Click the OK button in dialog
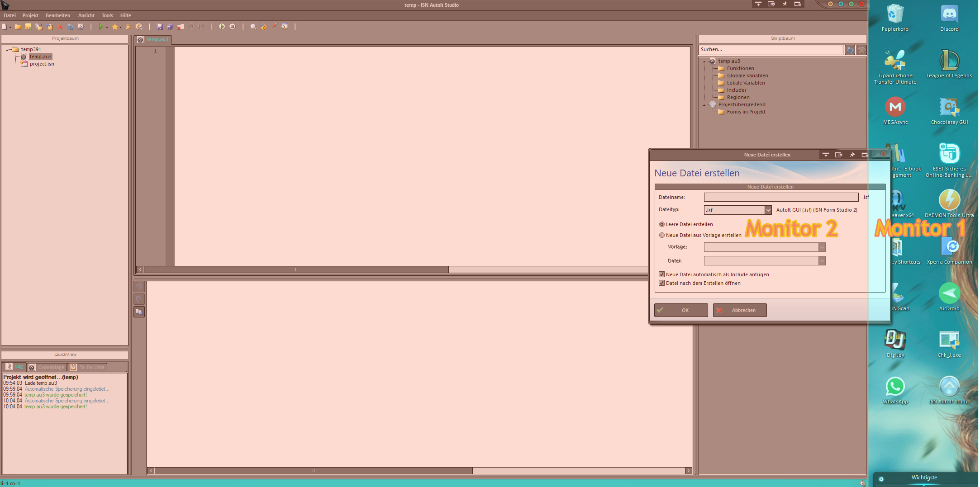Viewport: 980px width, 487px height. click(x=681, y=310)
